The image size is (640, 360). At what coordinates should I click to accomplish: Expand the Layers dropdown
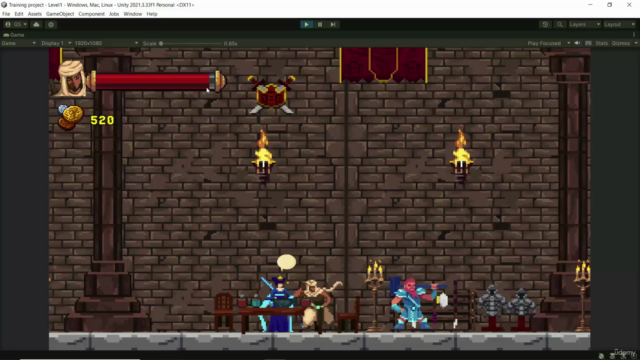click(584, 24)
